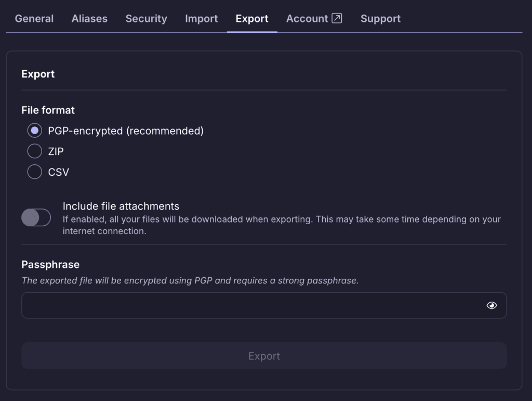Viewport: 532px width, 401px height.
Task: Open the Import tab
Action: [201, 19]
